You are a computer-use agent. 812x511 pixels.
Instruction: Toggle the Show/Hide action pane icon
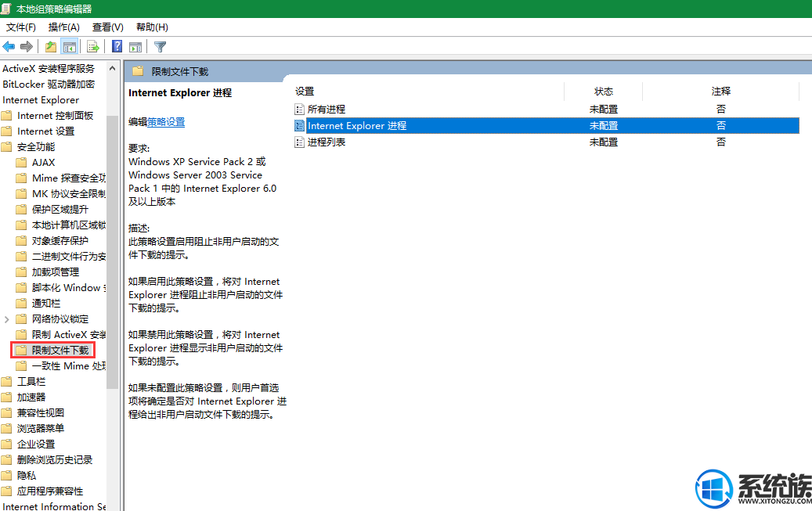pos(135,47)
